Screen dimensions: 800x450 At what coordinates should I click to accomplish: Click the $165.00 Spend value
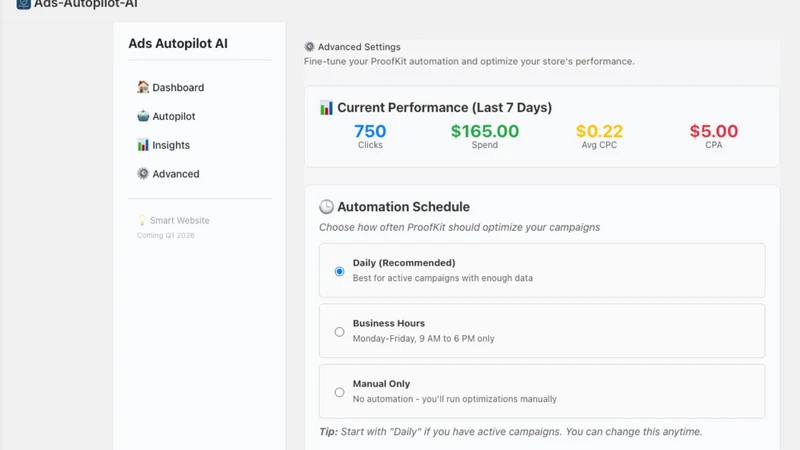pos(485,131)
